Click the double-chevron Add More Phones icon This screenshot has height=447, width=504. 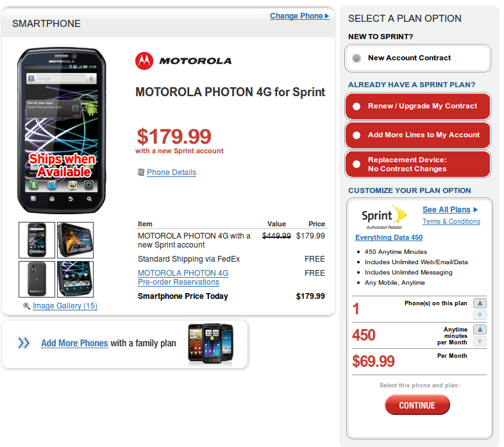point(24,343)
